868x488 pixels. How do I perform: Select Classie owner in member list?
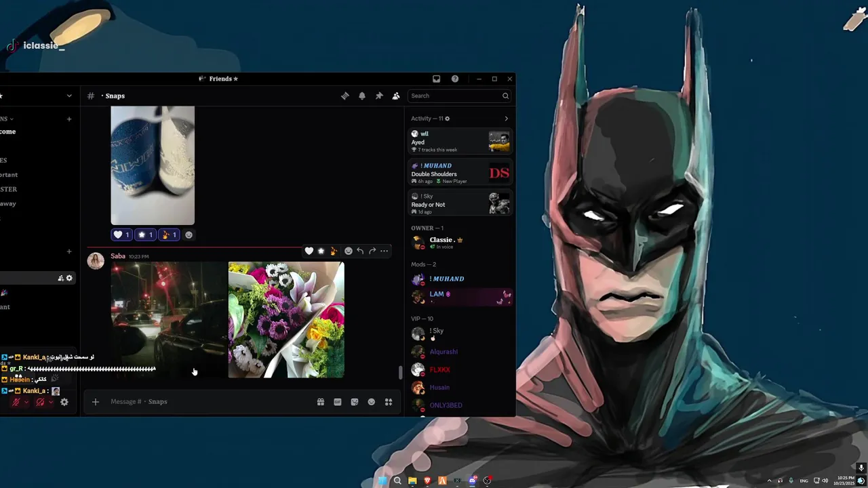(x=460, y=243)
